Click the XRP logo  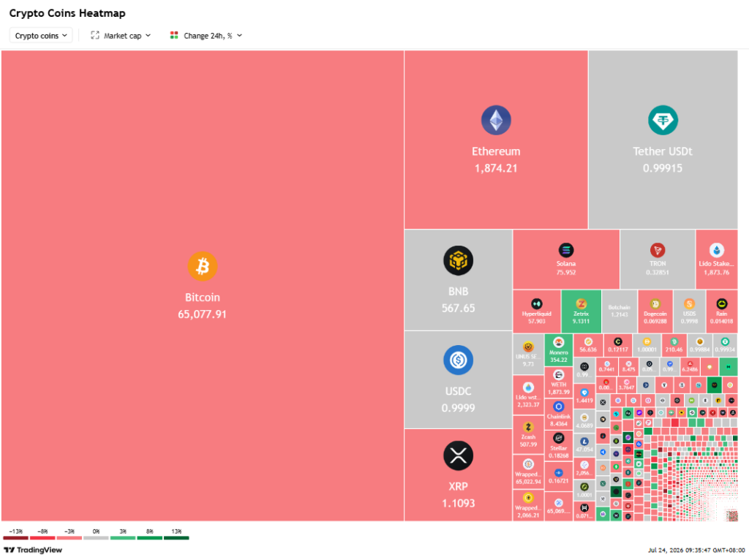click(458, 455)
